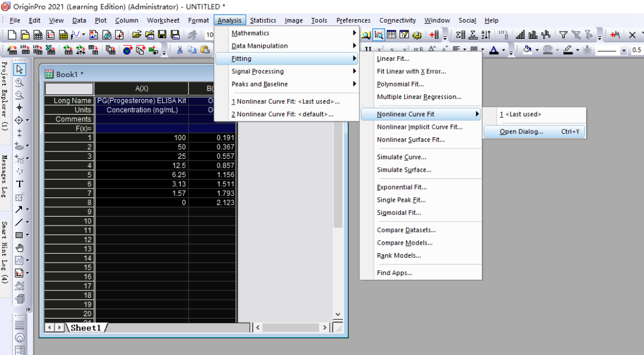The width and height of the screenshot is (644, 355).
Task: Select the Arrow drawing tool
Action: pyautogui.click(x=18, y=209)
